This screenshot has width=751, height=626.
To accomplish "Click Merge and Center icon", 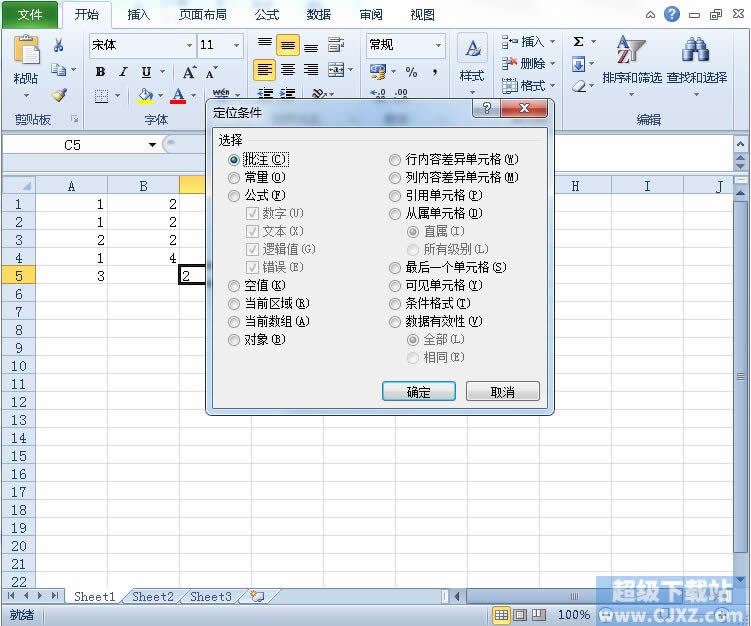I will pyautogui.click(x=336, y=70).
